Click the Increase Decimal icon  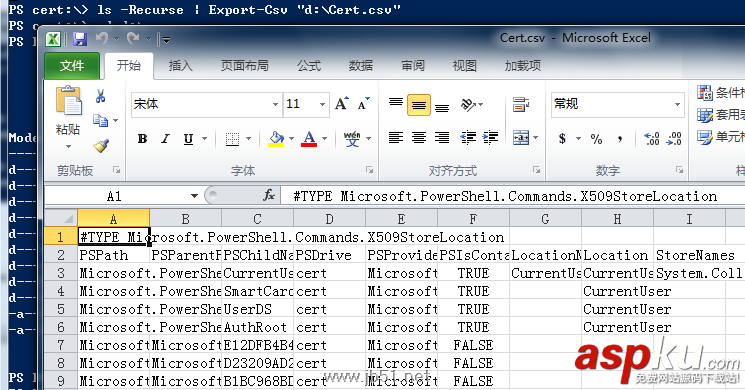tap(651, 139)
